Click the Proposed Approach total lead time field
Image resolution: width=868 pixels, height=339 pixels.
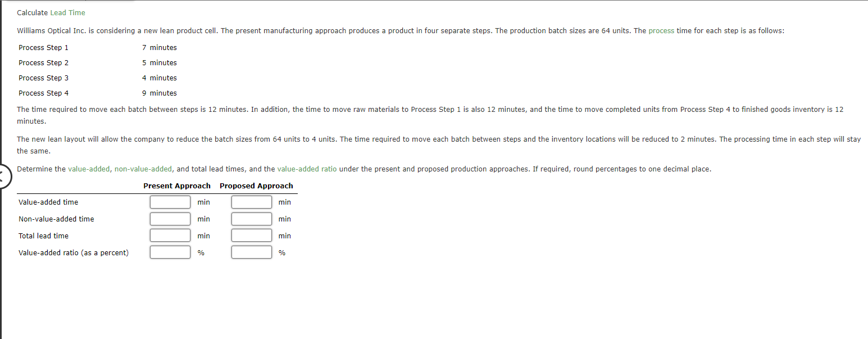[x=251, y=235]
